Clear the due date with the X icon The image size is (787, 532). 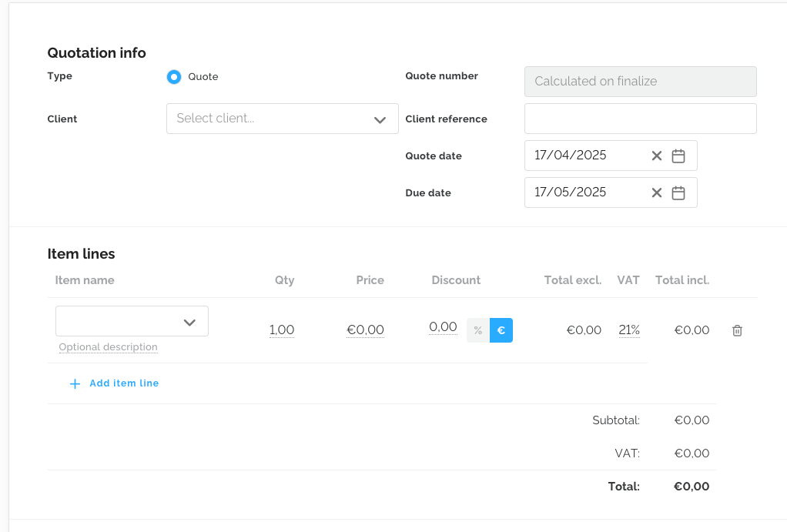tap(657, 192)
